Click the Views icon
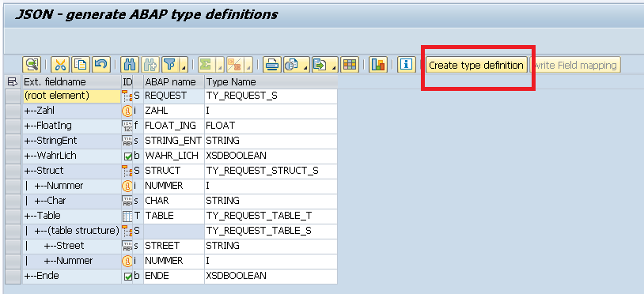The height and width of the screenshot is (294, 644). point(292,65)
